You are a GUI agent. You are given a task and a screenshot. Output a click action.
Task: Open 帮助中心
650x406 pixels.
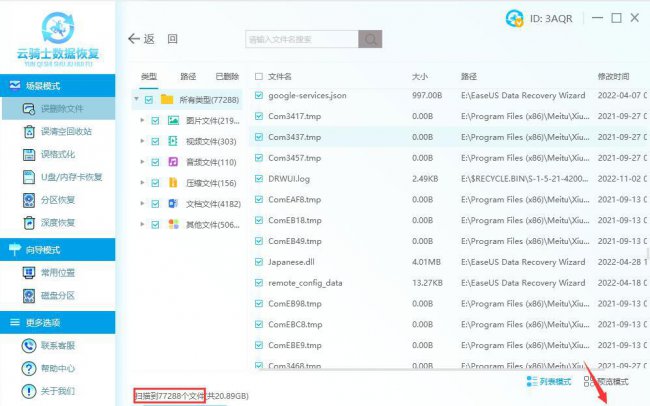(49, 368)
